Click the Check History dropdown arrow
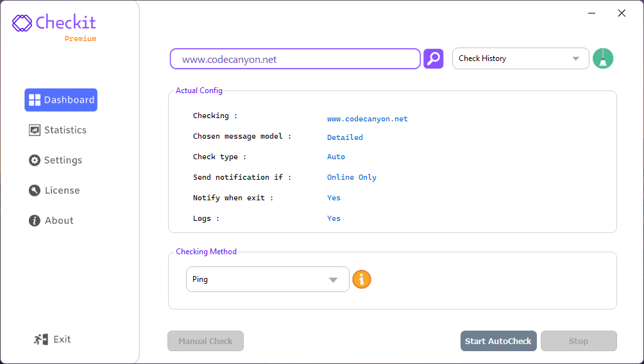The height and width of the screenshot is (364, 644). (576, 59)
